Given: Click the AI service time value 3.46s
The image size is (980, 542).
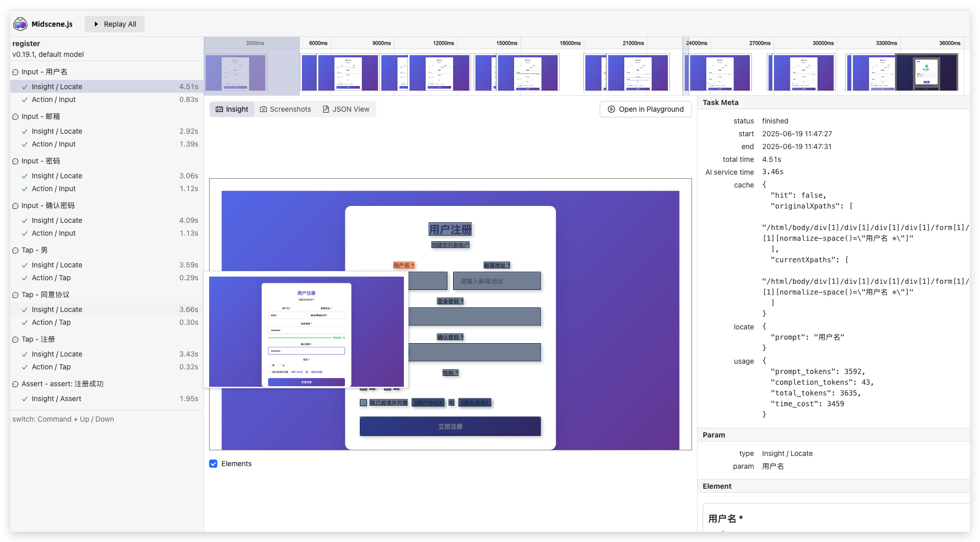Looking at the screenshot, I should tap(772, 172).
